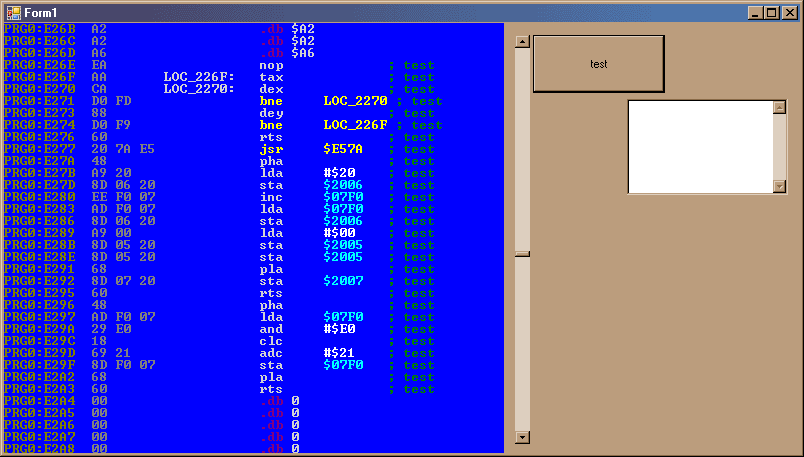The height and width of the screenshot is (457, 804).
Task: Click the $2006 operand at PRG0:E27D
Action: point(343,185)
